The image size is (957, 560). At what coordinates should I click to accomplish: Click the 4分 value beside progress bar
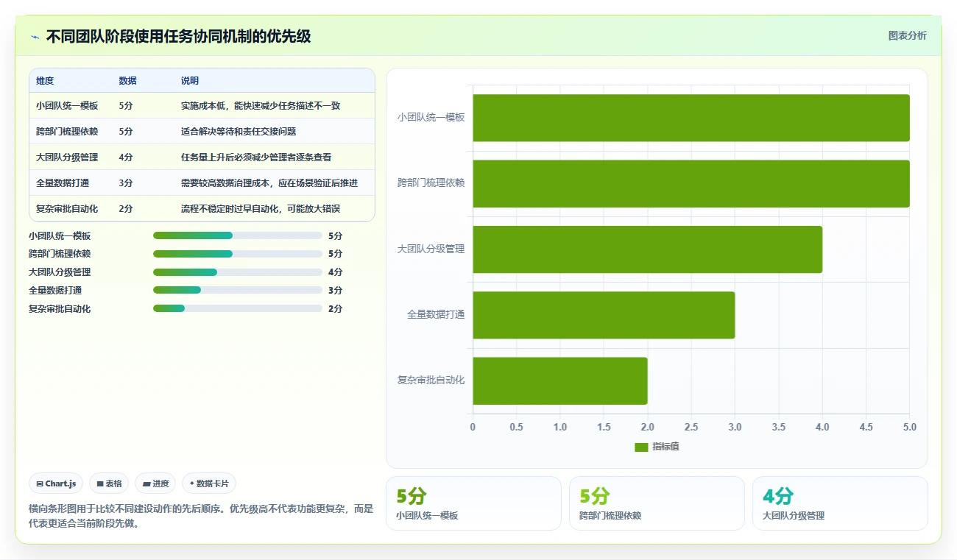pyautogui.click(x=335, y=272)
